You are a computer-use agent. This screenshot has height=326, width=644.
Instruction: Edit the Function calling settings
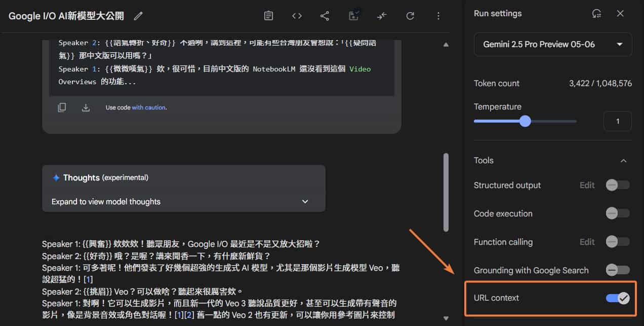[587, 242]
